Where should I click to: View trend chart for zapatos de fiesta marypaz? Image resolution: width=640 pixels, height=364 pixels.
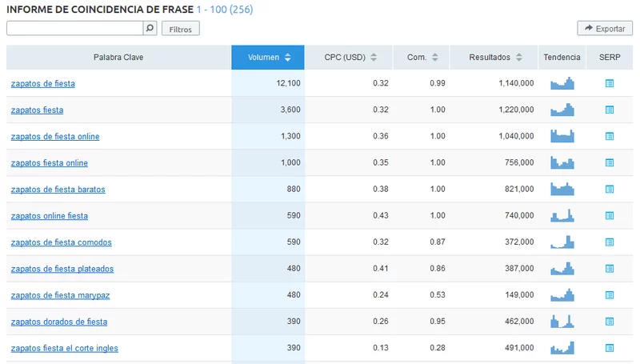tap(562, 295)
